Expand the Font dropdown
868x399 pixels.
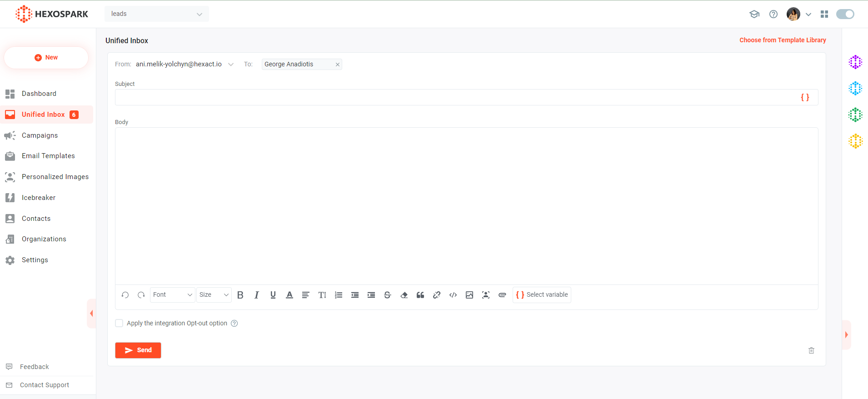(173, 295)
